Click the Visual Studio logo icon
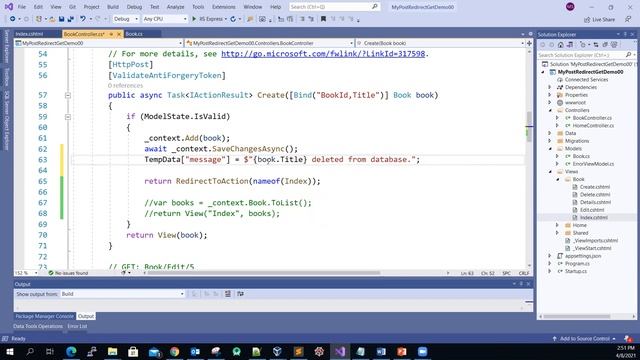 click(9, 7)
